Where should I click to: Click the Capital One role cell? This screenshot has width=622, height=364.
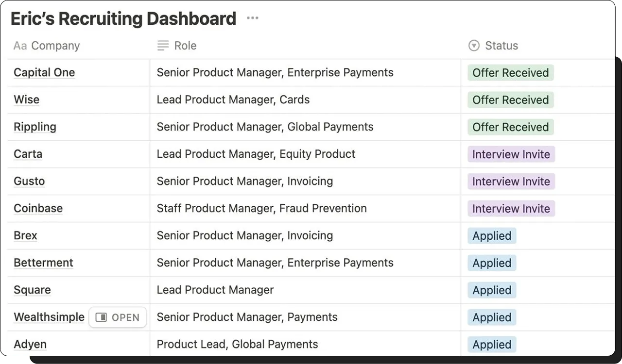pyautogui.click(x=305, y=73)
